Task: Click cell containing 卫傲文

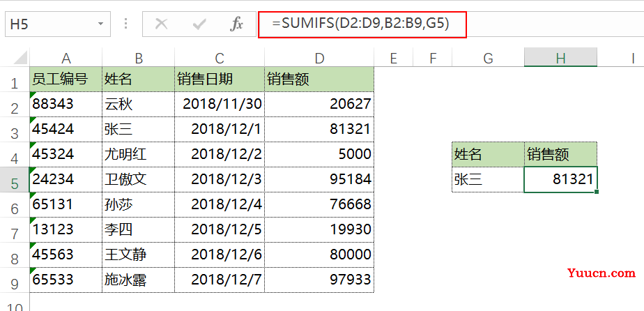Action: click(x=139, y=179)
